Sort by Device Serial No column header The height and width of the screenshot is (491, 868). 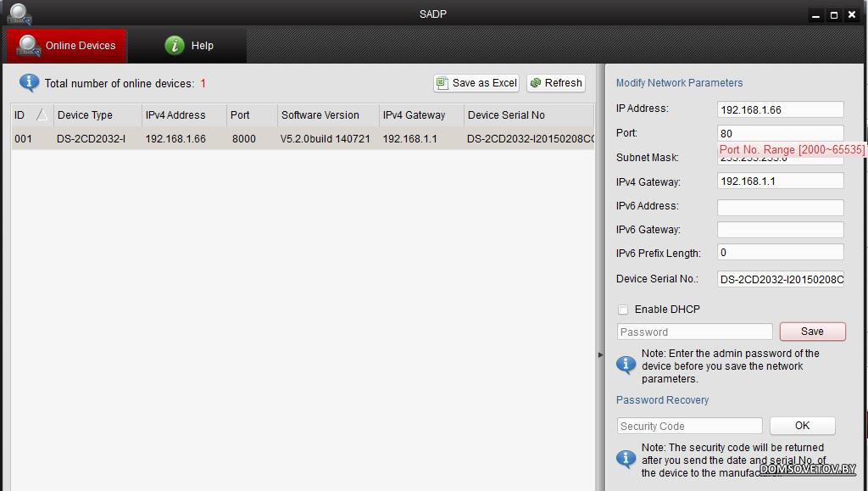[529, 115]
